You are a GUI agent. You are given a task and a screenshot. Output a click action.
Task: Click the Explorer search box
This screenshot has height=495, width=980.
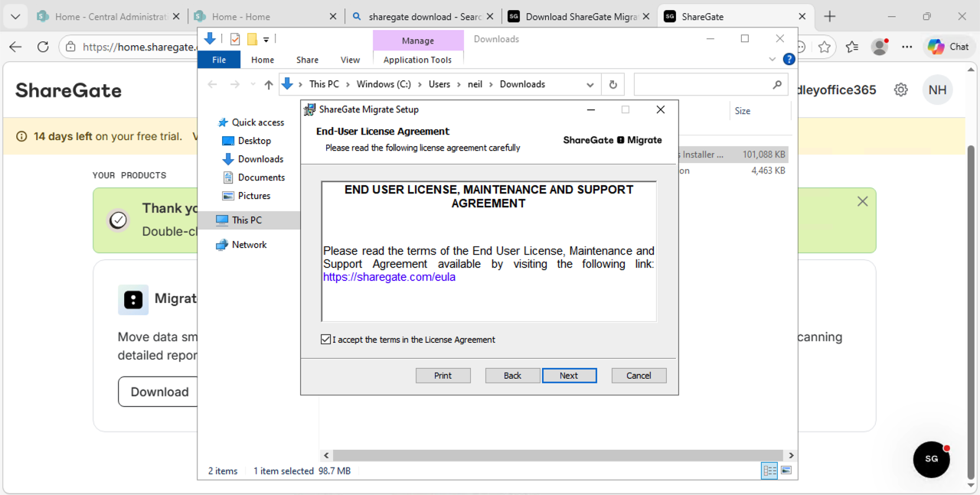pos(710,85)
